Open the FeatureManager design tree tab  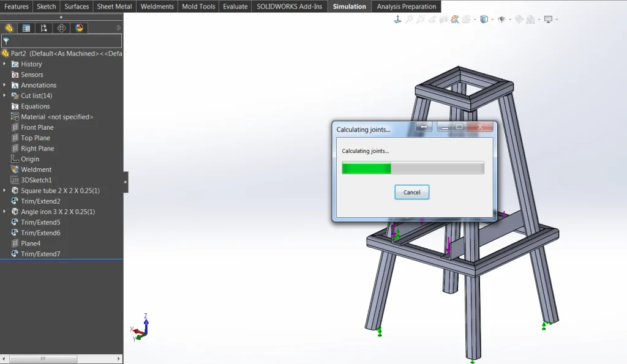point(9,28)
